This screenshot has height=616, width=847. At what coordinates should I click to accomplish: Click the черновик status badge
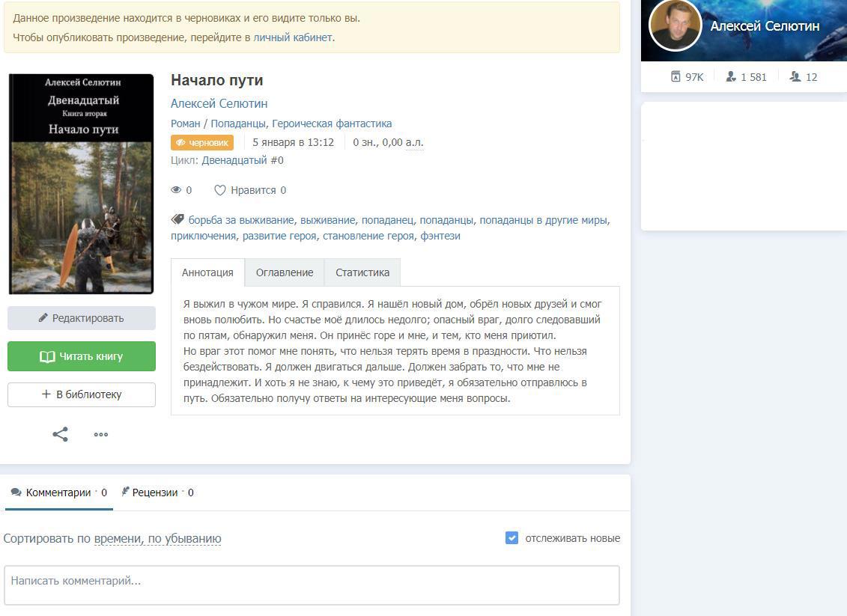click(x=202, y=142)
